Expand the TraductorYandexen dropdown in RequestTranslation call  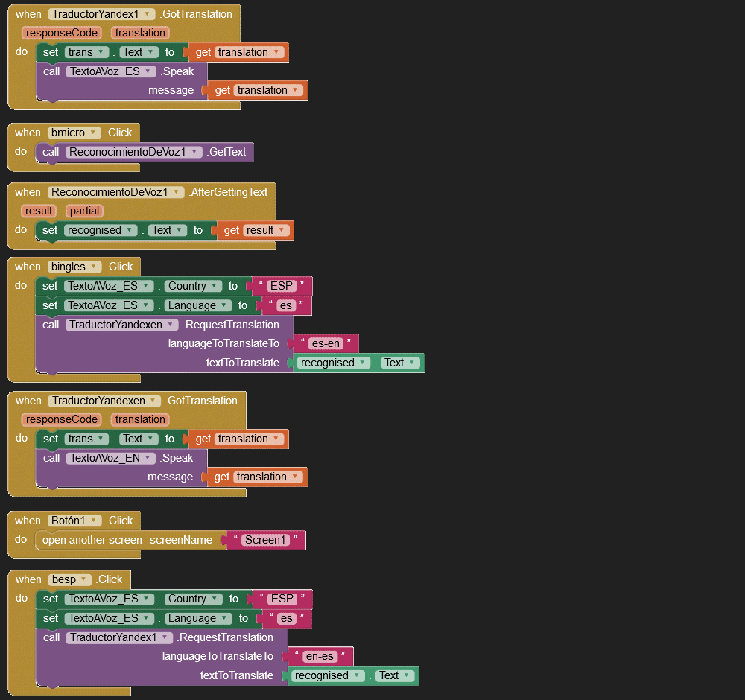pos(171,325)
